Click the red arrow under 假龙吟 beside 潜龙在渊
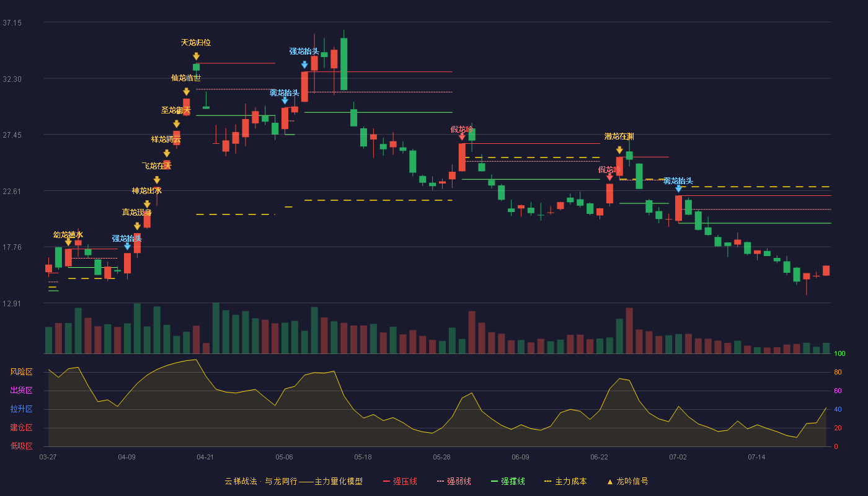The image size is (868, 496). [609, 177]
